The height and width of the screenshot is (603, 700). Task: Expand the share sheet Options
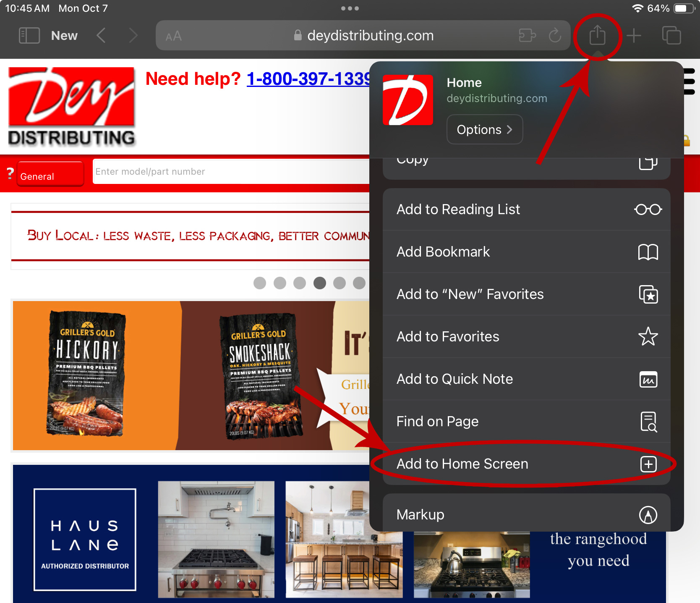coord(484,130)
